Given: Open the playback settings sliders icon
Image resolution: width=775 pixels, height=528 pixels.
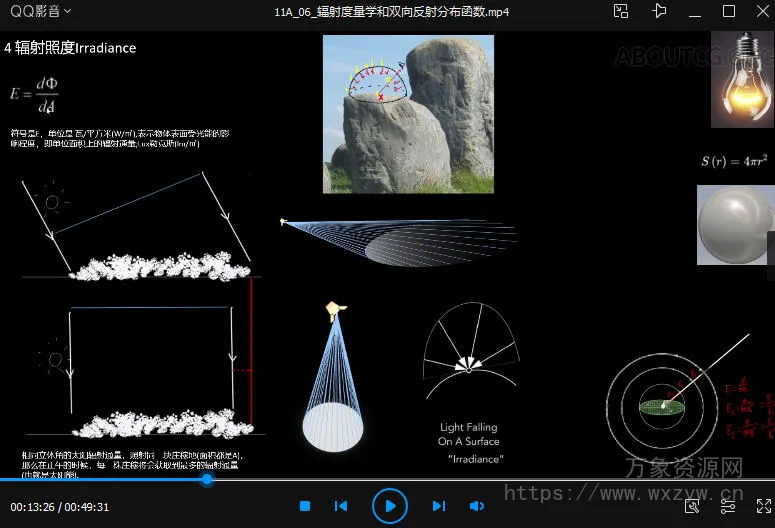Looking at the screenshot, I should (727, 507).
